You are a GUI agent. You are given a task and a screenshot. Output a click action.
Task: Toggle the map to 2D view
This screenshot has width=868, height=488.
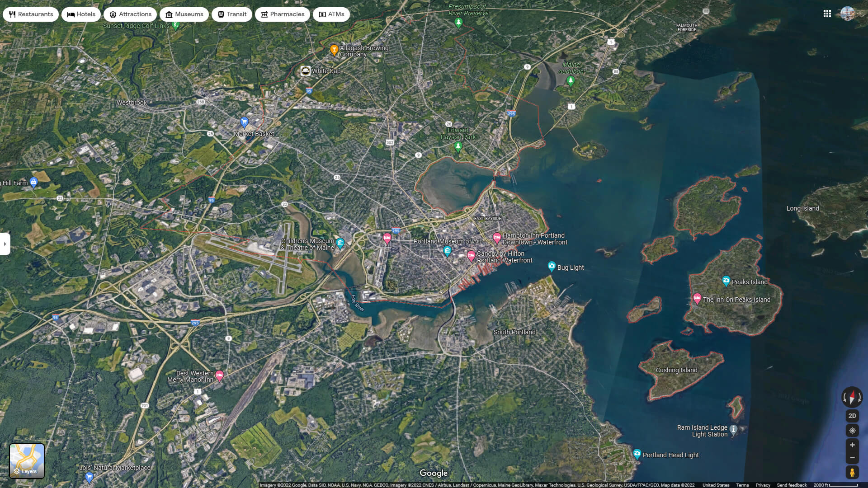[x=852, y=416]
